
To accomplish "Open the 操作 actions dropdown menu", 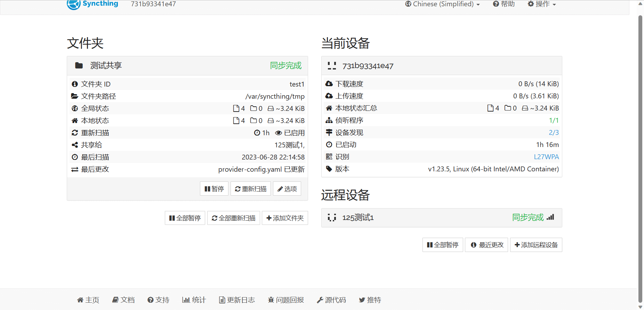I will pos(542,4).
